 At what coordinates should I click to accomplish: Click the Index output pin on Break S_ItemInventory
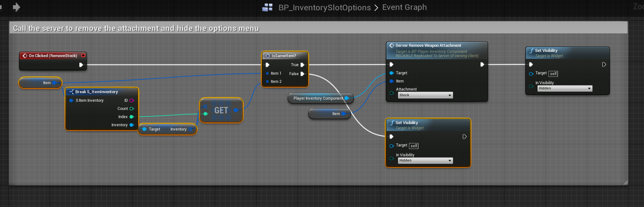[132, 117]
